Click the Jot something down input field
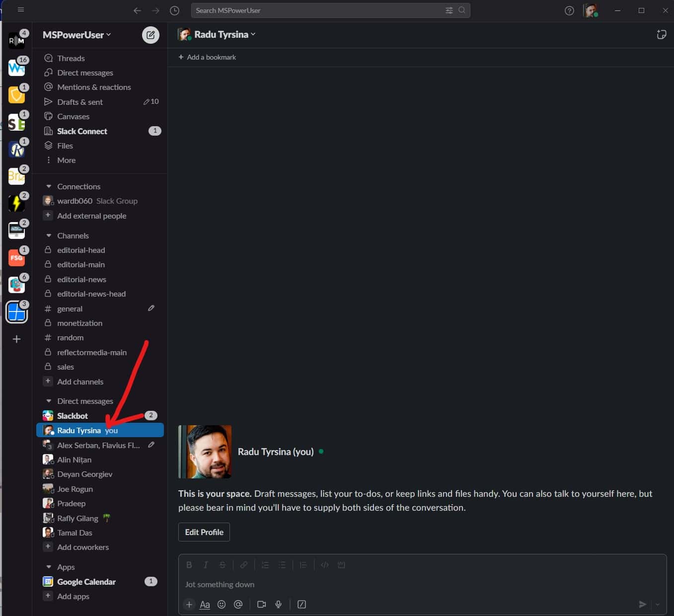674x616 pixels. tap(298, 584)
